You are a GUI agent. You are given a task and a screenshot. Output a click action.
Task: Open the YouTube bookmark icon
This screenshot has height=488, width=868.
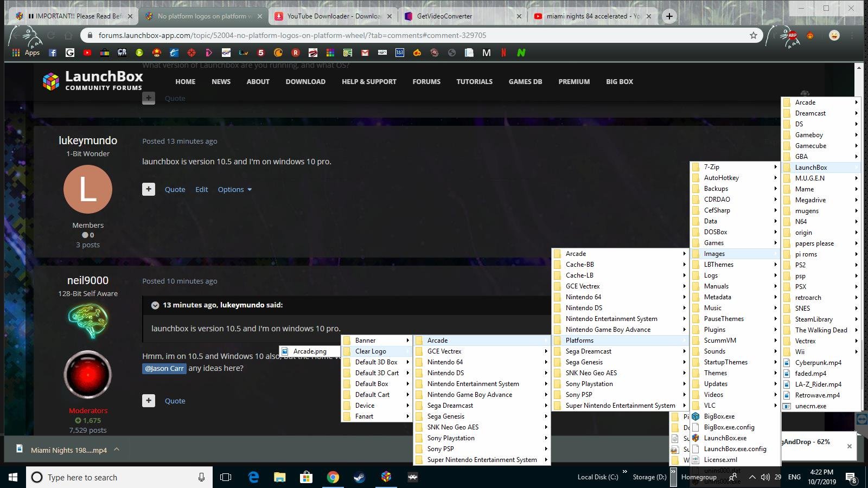[x=87, y=53]
